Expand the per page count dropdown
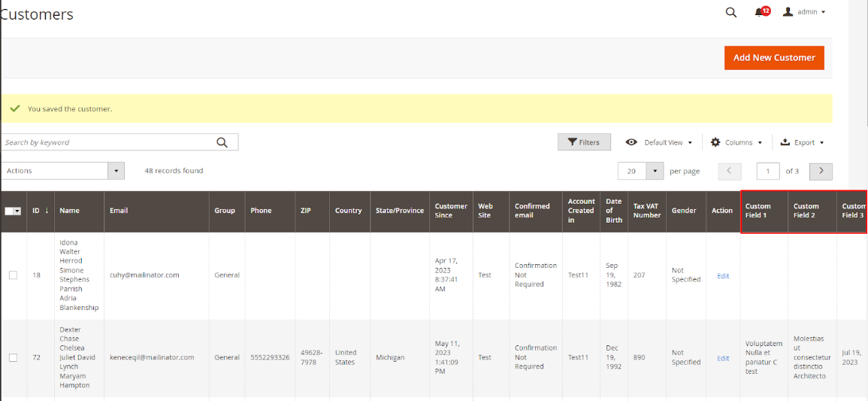 tap(655, 172)
